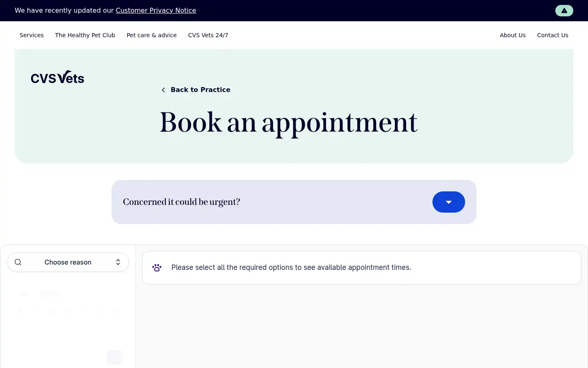Click the paw print icon

click(x=157, y=268)
